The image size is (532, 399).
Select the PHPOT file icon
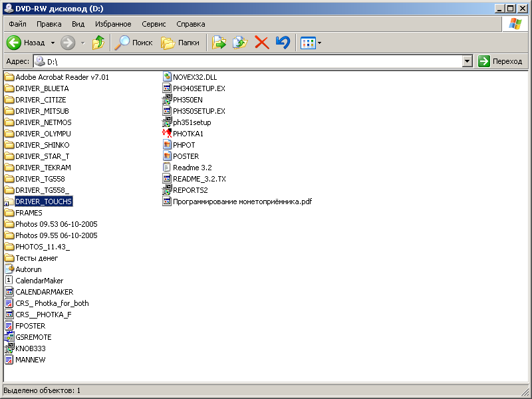tap(167, 145)
